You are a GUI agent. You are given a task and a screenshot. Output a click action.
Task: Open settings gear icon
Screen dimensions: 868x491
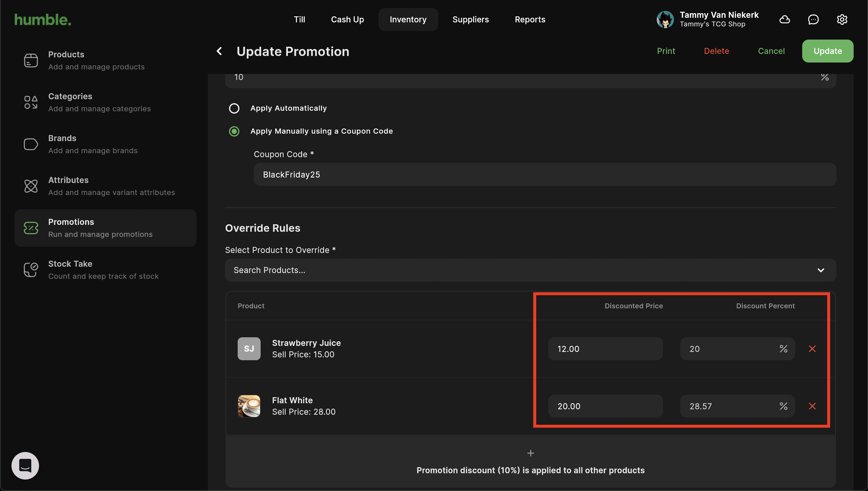click(842, 20)
